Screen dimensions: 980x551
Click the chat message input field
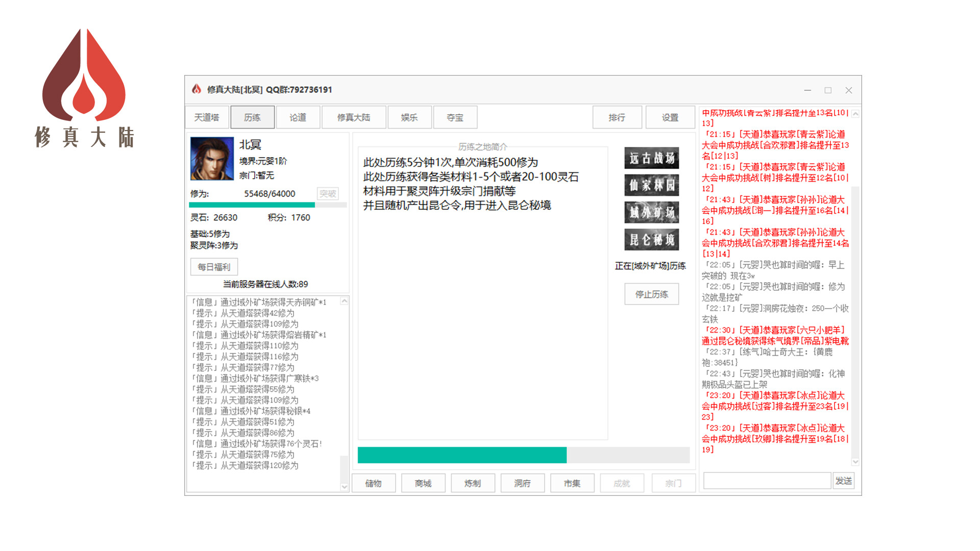point(766,480)
